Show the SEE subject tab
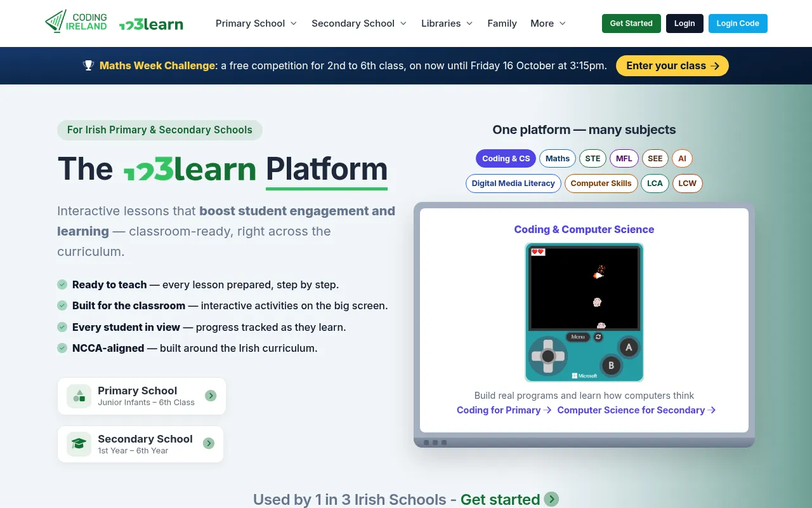Viewport: 812px width, 508px height. [655, 159]
